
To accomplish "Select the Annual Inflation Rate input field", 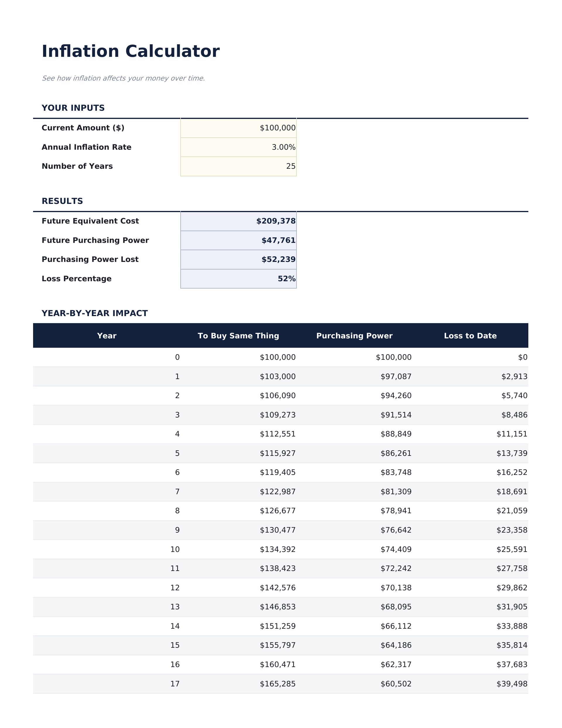I will coord(238,147).
